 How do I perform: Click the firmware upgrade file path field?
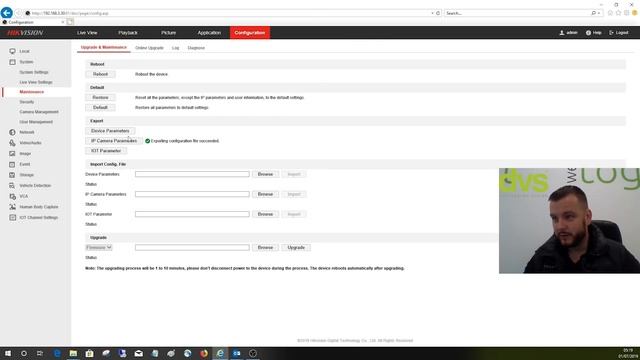click(192, 247)
